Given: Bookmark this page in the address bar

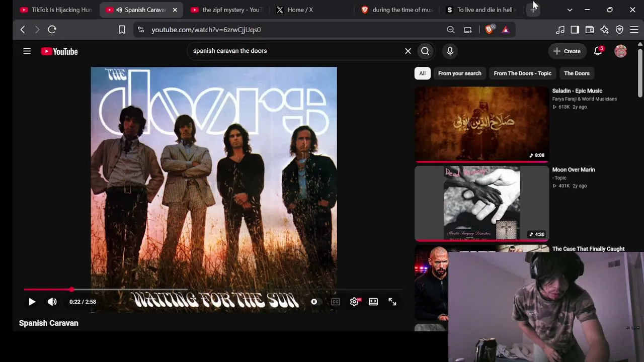Looking at the screenshot, I should 122,30.
